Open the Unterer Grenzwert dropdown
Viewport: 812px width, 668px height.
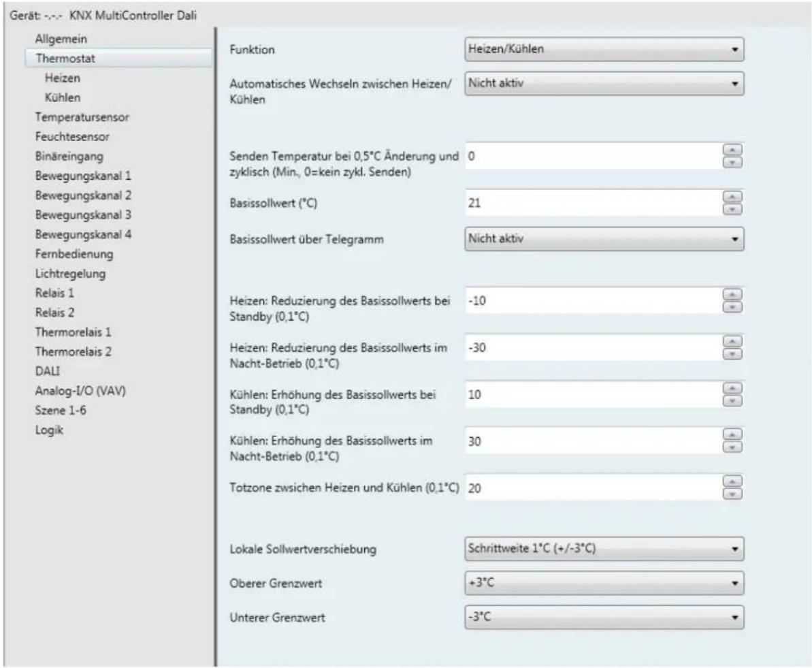pyautogui.click(x=604, y=617)
